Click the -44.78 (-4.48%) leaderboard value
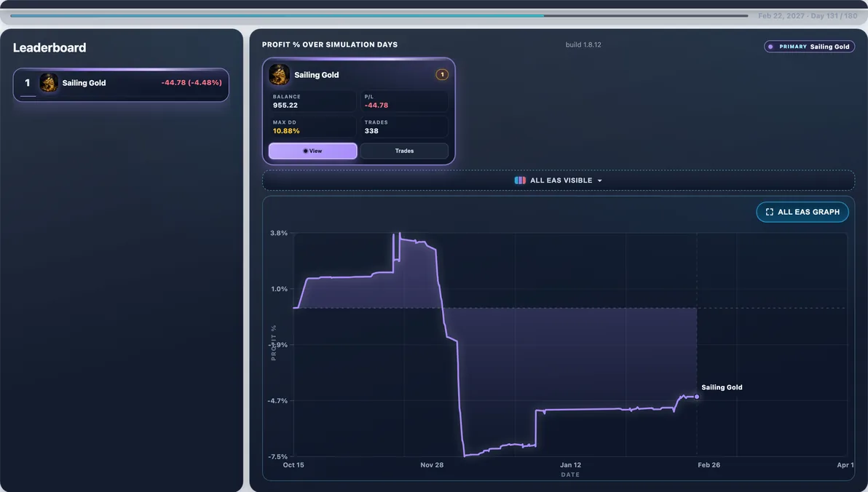The height and width of the screenshot is (492, 868). [192, 82]
